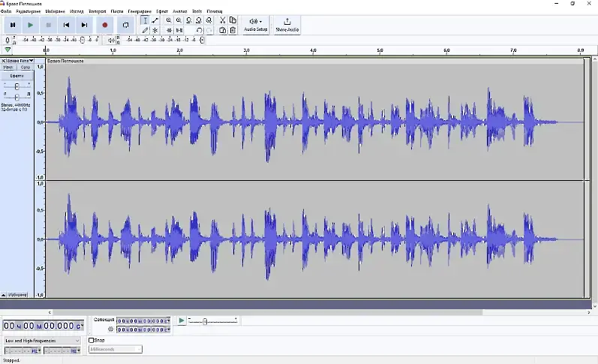Click the Zoom Out magnifier
This screenshot has width=598, height=364.
tap(179, 20)
